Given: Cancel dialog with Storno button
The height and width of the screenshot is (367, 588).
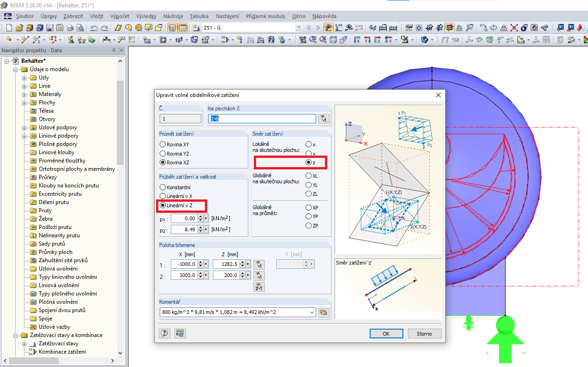Looking at the screenshot, I should click(x=424, y=333).
